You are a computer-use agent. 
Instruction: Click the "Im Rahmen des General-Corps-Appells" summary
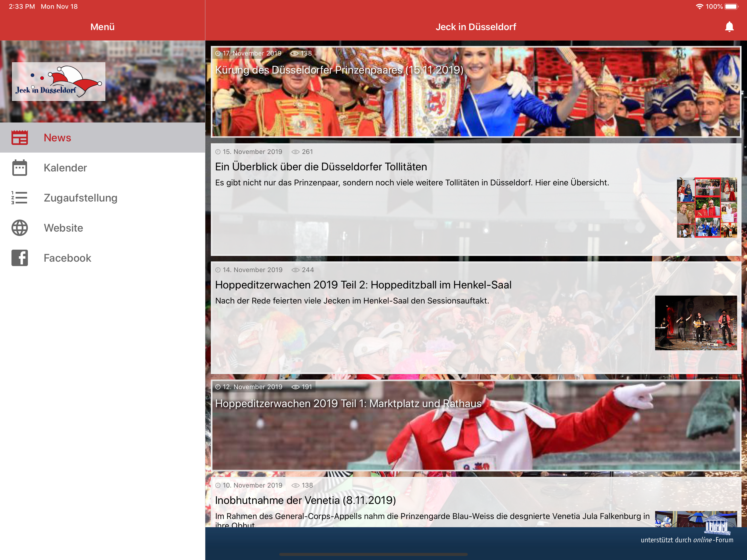[x=432, y=520]
